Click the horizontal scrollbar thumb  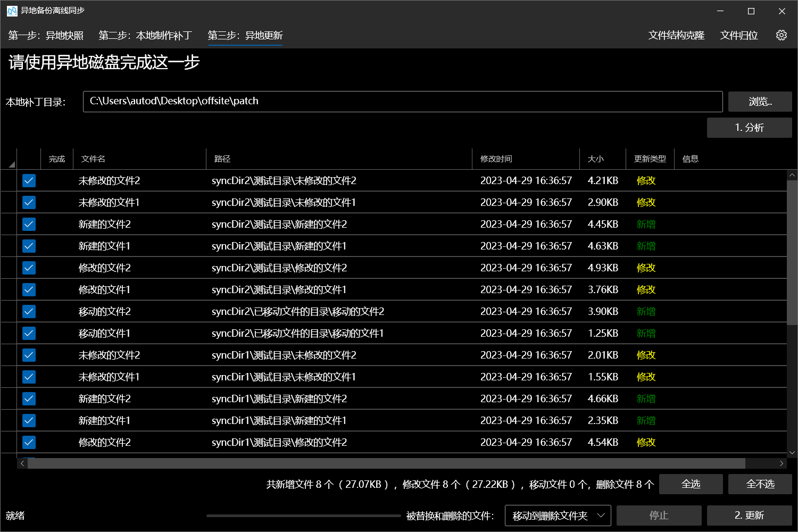(x=386, y=463)
